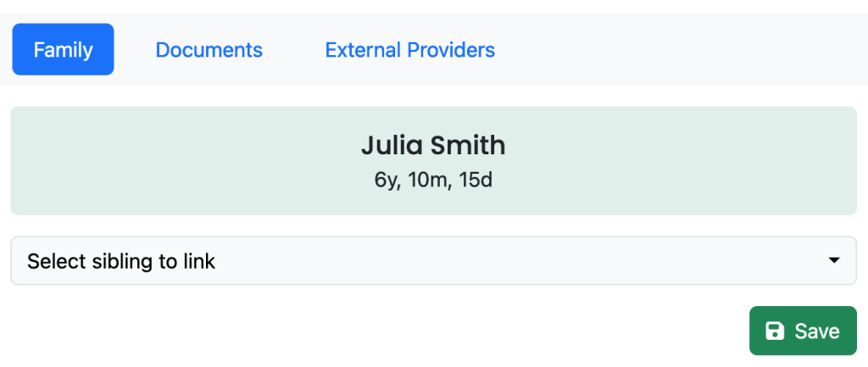Click the 'Documents' link text
The height and width of the screenshot is (367, 868).
click(x=209, y=50)
